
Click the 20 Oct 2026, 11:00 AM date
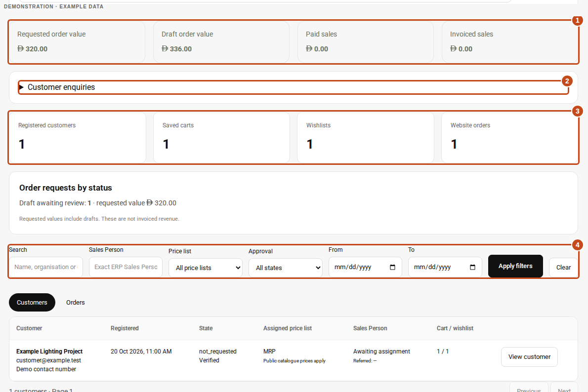point(141,352)
